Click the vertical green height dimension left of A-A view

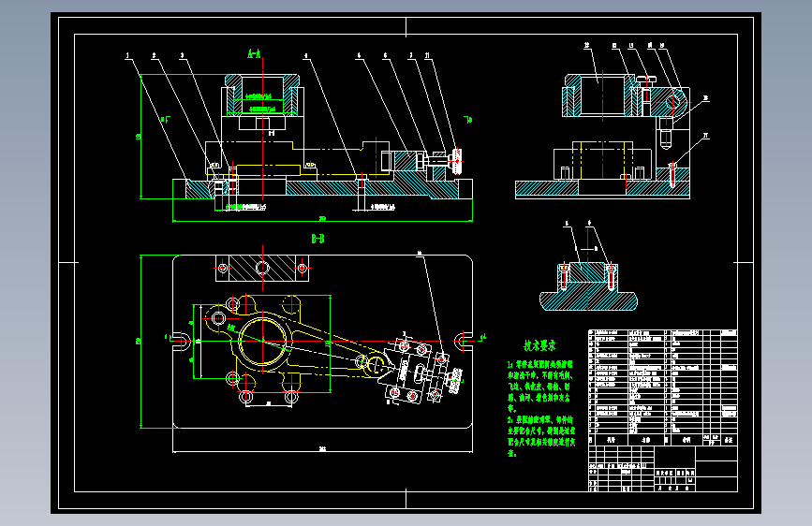pos(139,137)
